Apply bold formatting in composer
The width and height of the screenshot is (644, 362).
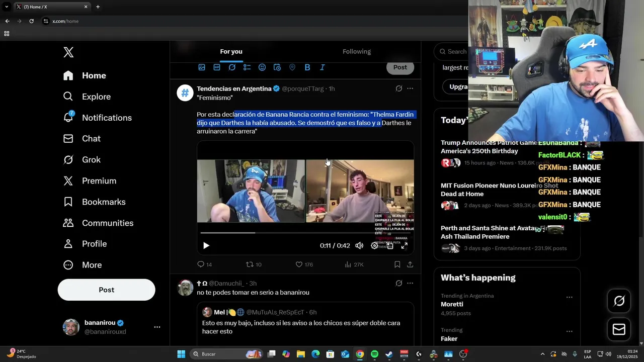307,67
